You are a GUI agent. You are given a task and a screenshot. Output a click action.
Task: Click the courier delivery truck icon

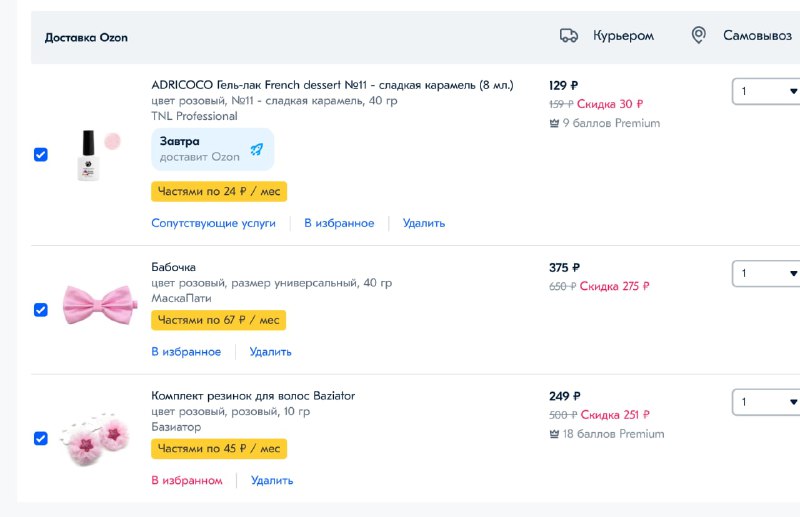tap(568, 36)
